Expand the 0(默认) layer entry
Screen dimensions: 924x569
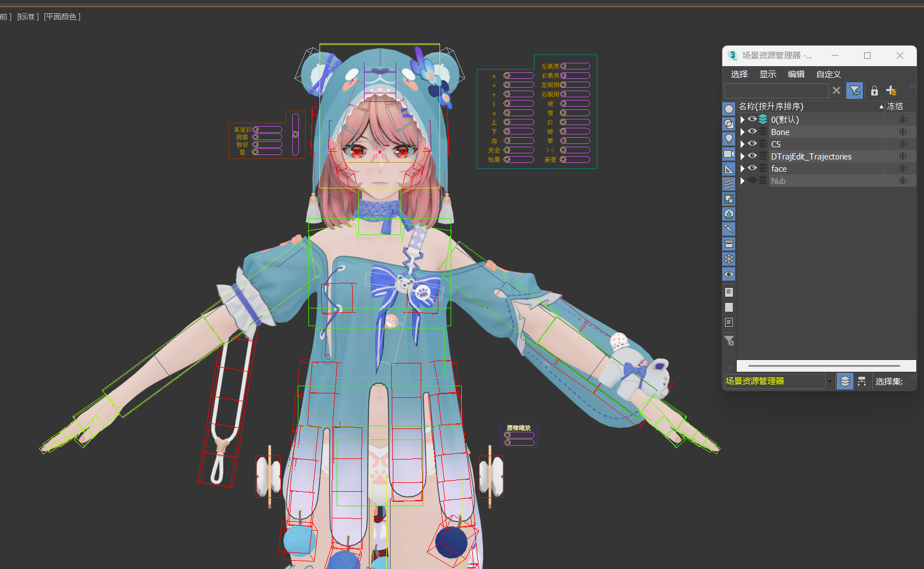[742, 119]
